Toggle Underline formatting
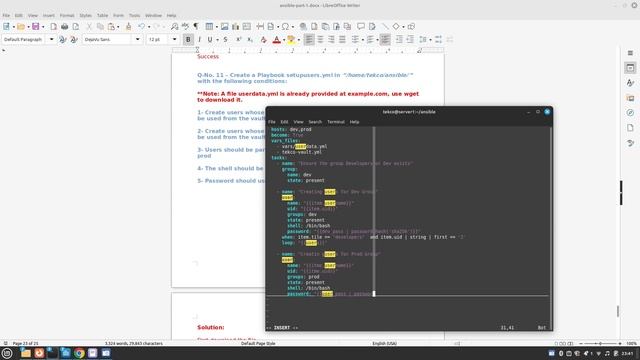Image resolution: width=640 pixels, height=360 pixels. click(210, 40)
